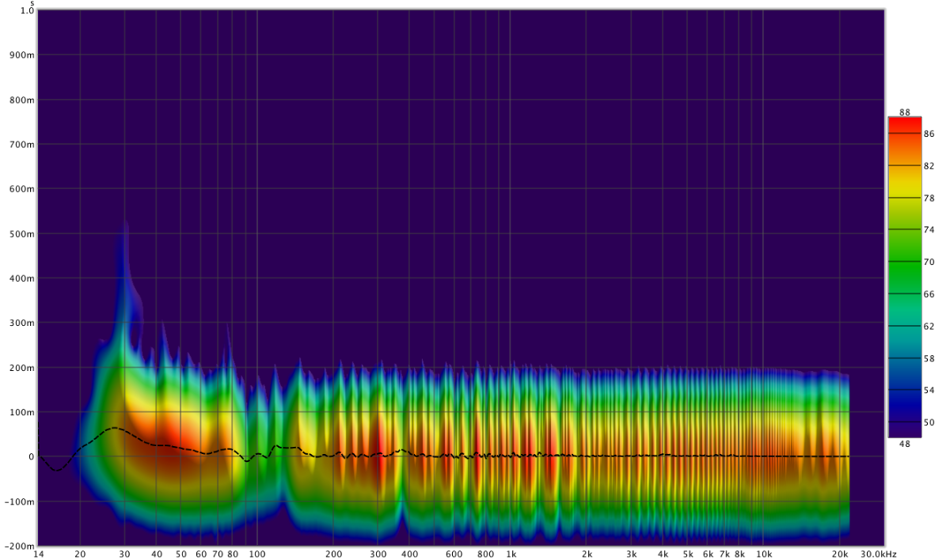The width and height of the screenshot is (950, 560).
Task: Click the 2k frequency axis label
Action: pyautogui.click(x=587, y=554)
